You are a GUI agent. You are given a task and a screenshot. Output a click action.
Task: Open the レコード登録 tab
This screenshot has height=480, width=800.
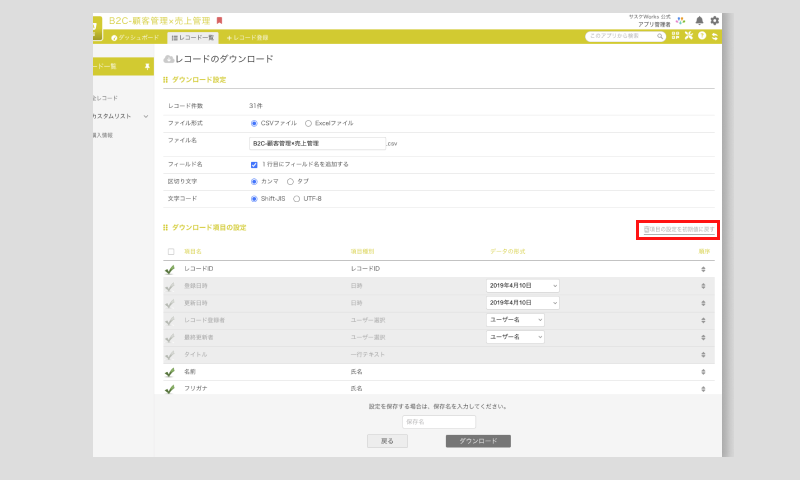(247, 38)
